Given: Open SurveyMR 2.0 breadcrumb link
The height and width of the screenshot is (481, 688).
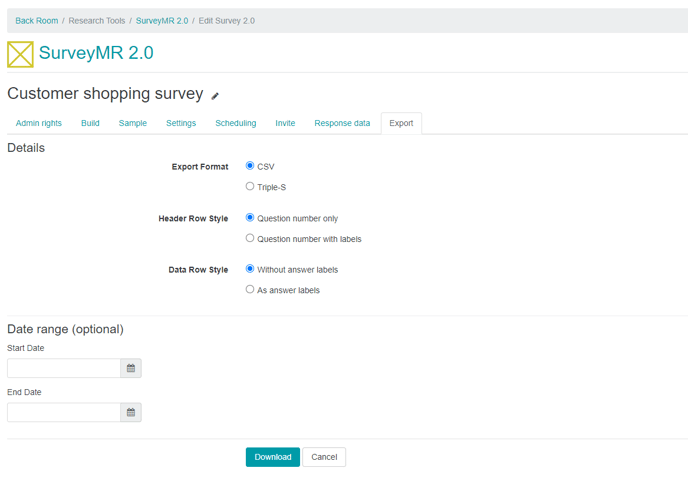Looking at the screenshot, I should coord(162,21).
